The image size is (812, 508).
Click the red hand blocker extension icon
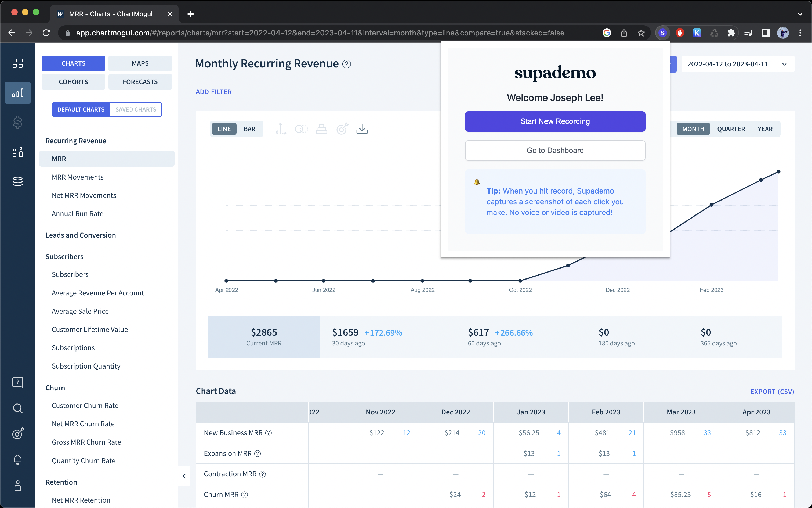(680, 33)
